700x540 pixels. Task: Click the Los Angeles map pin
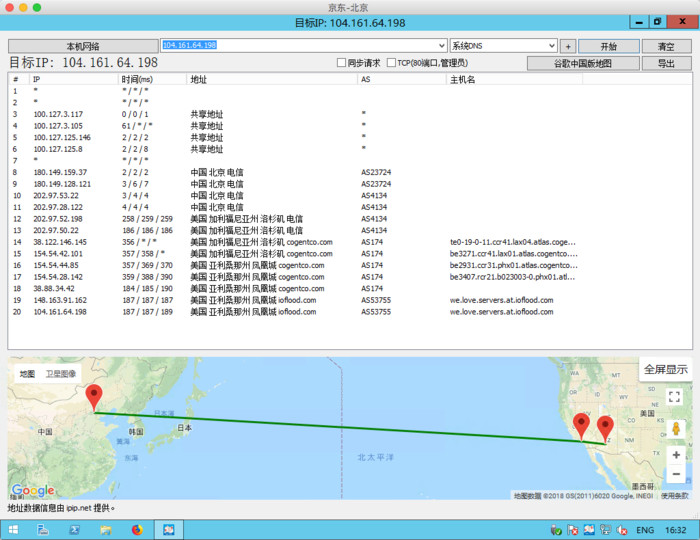(581, 426)
